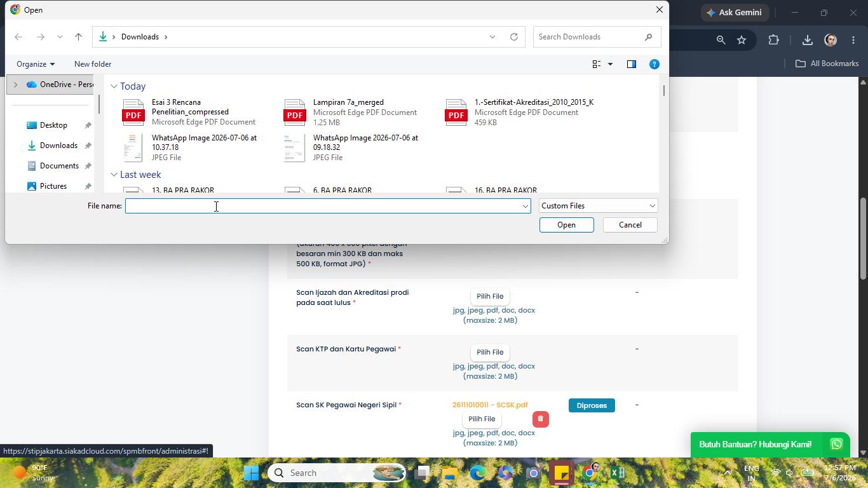
Task: Click Pilih File for Scan KTP
Action: coord(490,352)
